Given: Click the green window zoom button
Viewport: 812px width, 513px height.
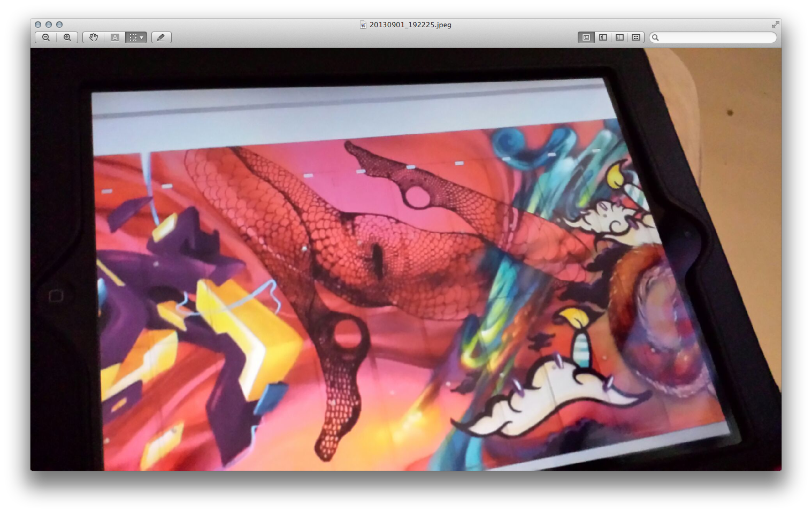Looking at the screenshot, I should (x=59, y=25).
